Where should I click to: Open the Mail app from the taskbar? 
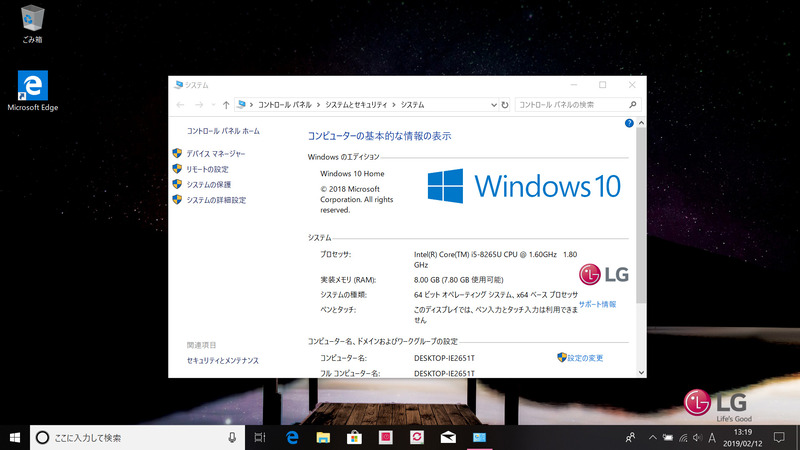coord(448,437)
